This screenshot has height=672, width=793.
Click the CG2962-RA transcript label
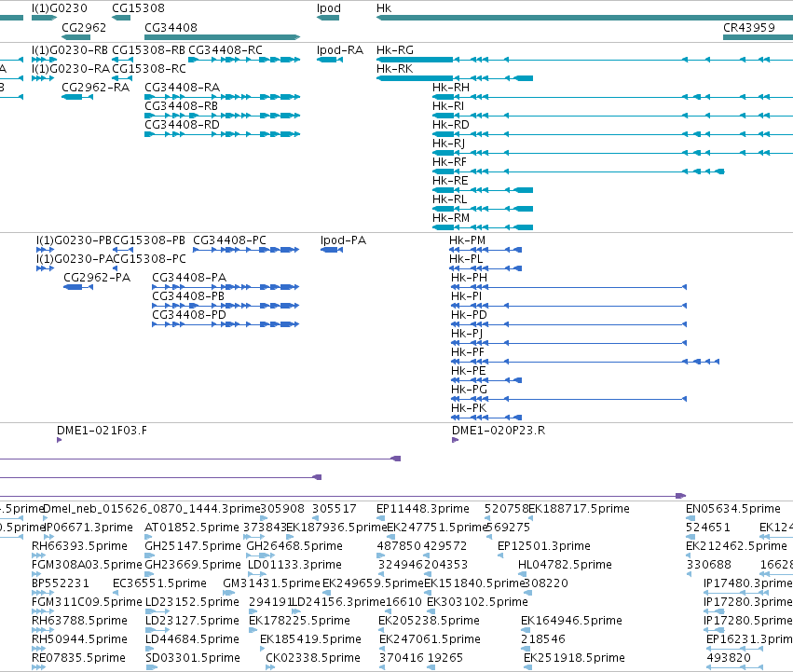96,88
